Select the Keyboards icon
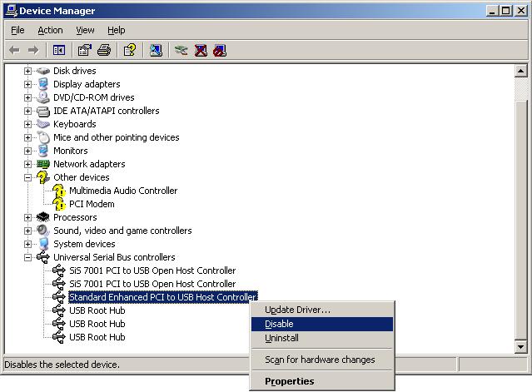The image size is (532, 392). (x=43, y=124)
